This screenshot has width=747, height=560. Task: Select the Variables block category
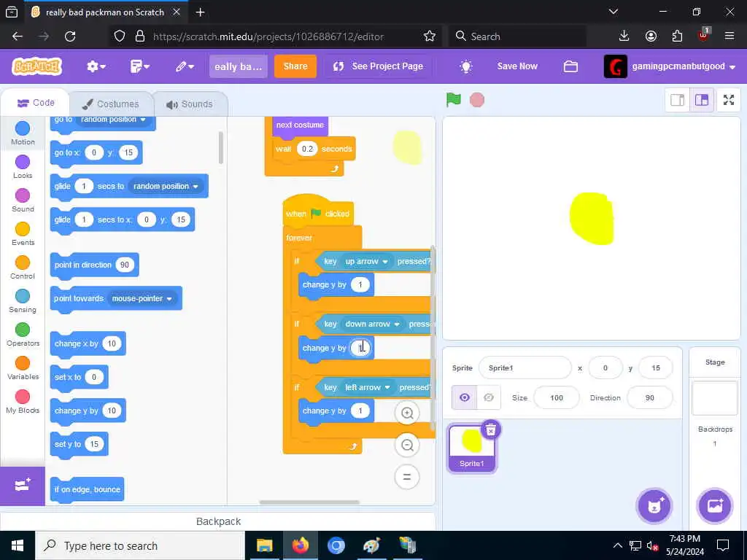23,368
